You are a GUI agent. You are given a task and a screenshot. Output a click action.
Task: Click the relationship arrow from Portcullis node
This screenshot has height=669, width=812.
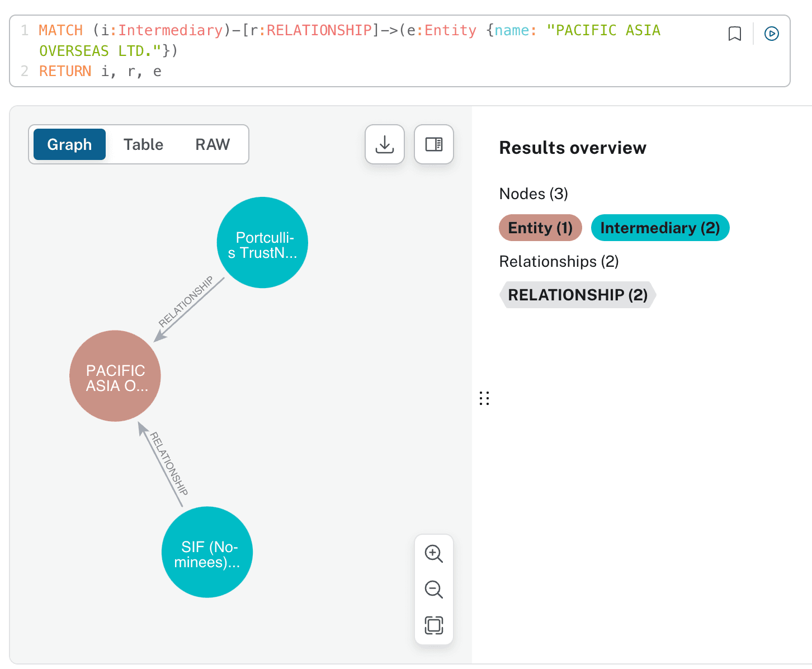point(188,310)
